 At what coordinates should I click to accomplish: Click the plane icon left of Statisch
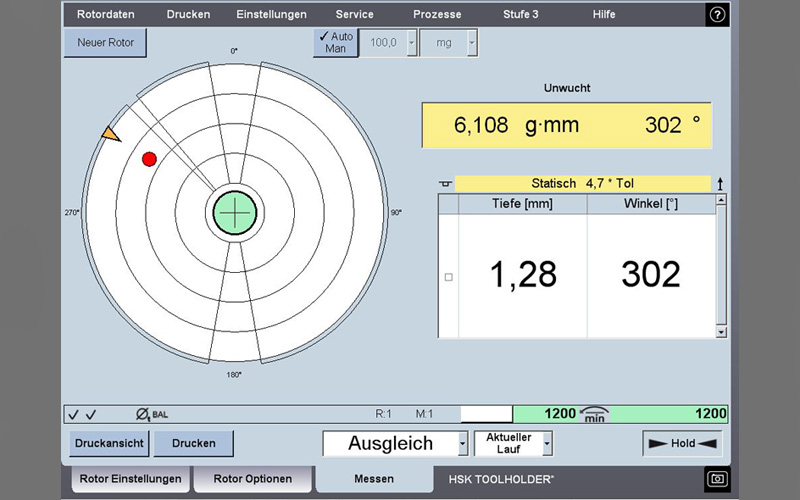(x=446, y=184)
